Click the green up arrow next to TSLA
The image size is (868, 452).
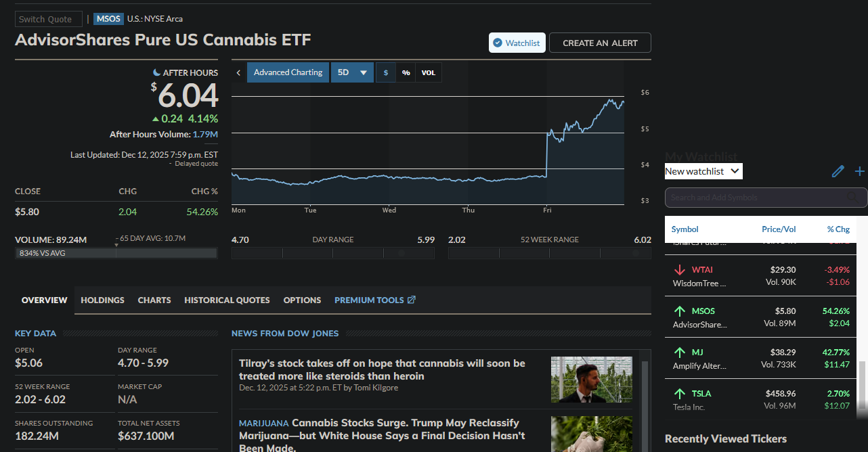680,394
